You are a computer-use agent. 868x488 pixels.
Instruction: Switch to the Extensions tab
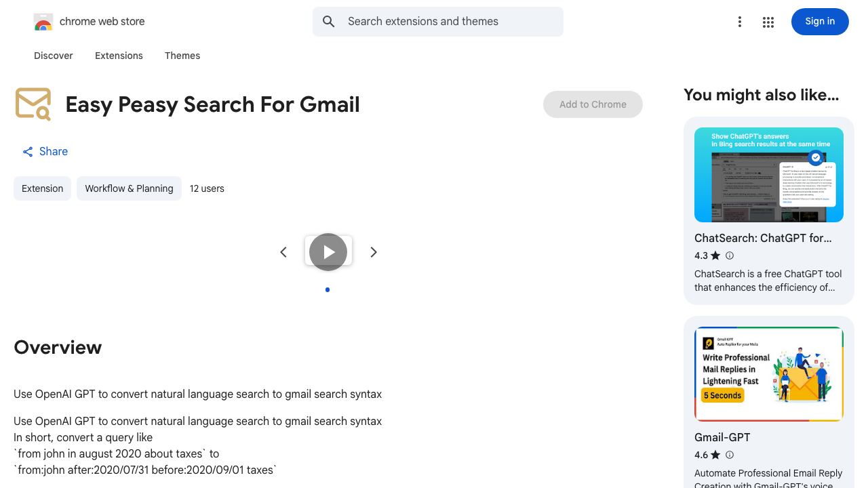pyautogui.click(x=119, y=56)
